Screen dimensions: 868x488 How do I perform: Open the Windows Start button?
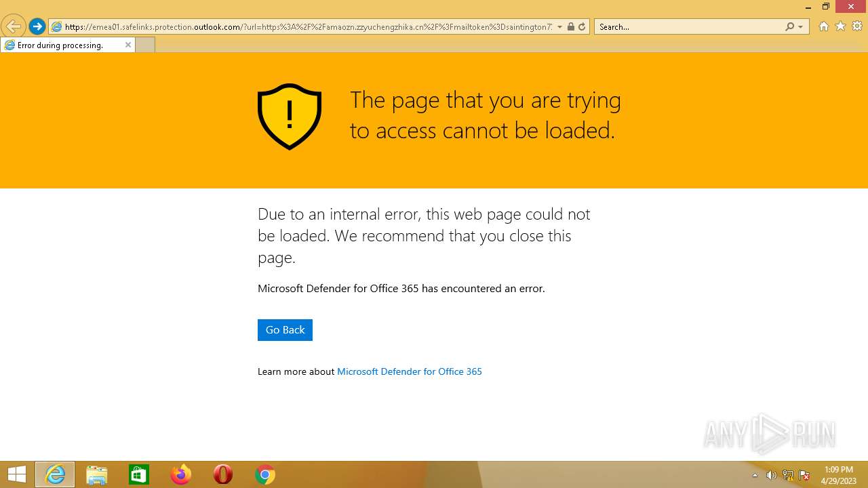pyautogui.click(x=17, y=474)
